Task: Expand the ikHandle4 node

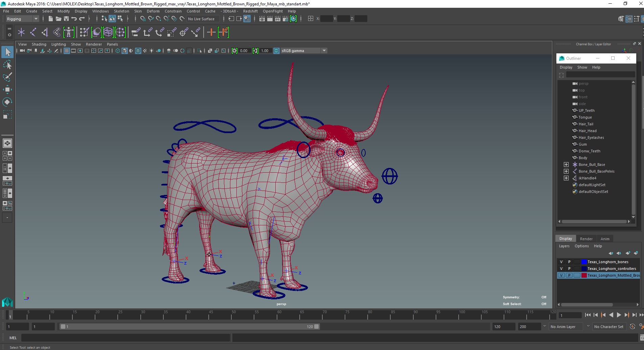Action: coord(566,178)
